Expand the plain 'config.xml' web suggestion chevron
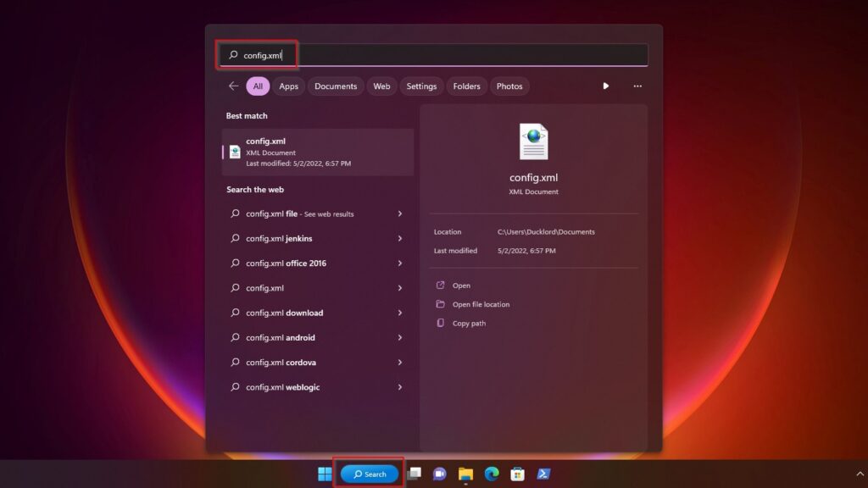Viewport: 868px width, 488px height. 400,288
